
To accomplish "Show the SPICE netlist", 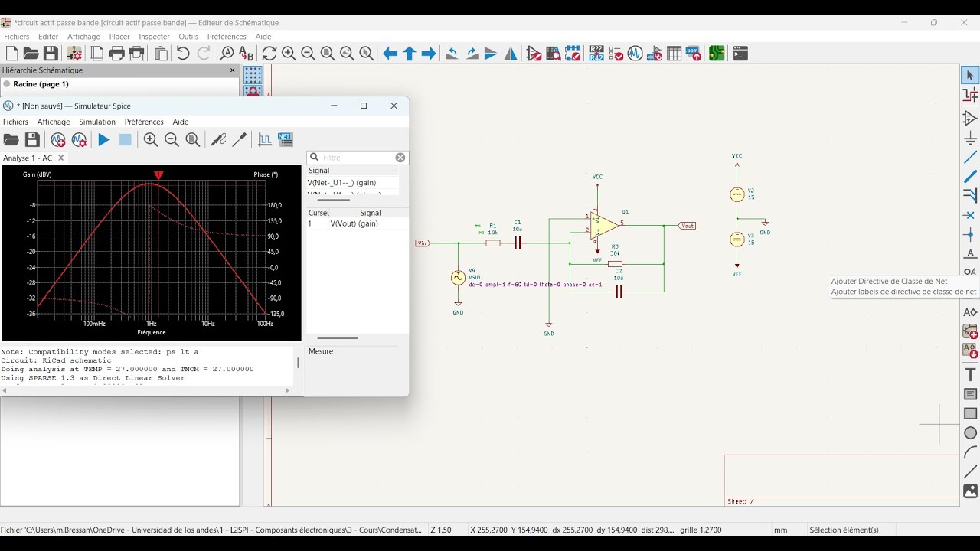I will pyautogui.click(x=285, y=140).
